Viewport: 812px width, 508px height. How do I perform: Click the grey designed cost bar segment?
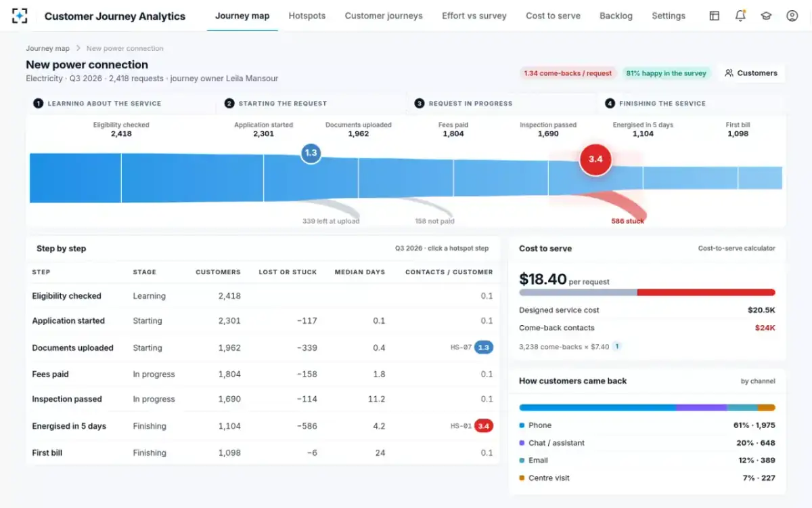point(578,293)
